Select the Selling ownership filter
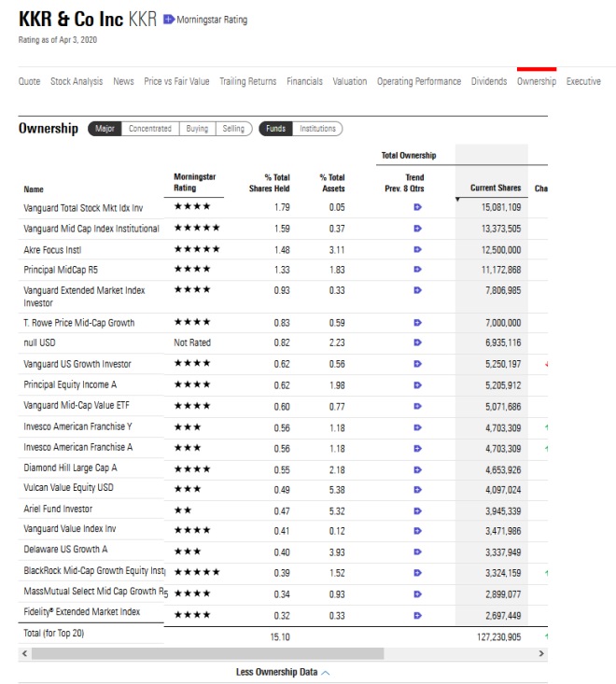 click(x=233, y=129)
